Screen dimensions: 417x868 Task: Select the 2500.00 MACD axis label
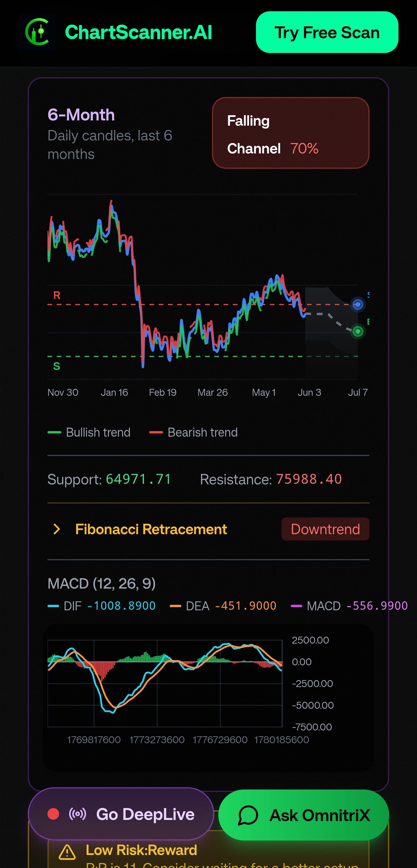click(310, 640)
